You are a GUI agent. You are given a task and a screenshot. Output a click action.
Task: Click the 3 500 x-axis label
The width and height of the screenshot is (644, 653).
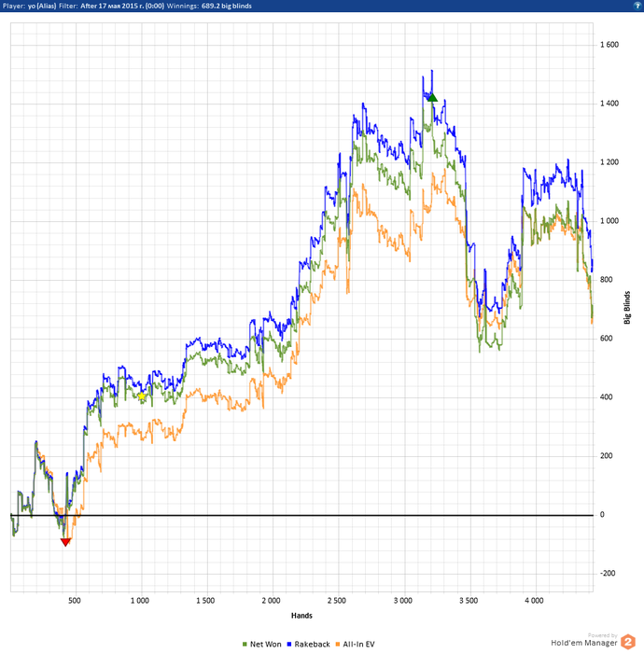[469, 601]
